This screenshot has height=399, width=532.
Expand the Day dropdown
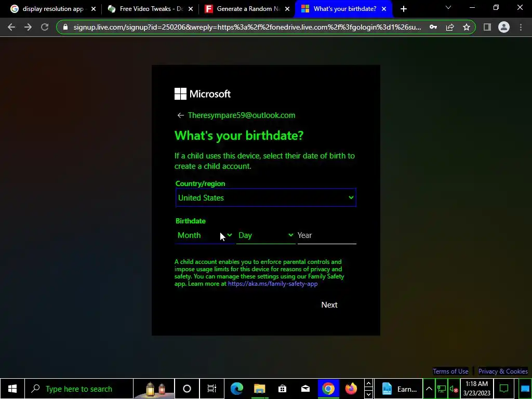click(265, 235)
